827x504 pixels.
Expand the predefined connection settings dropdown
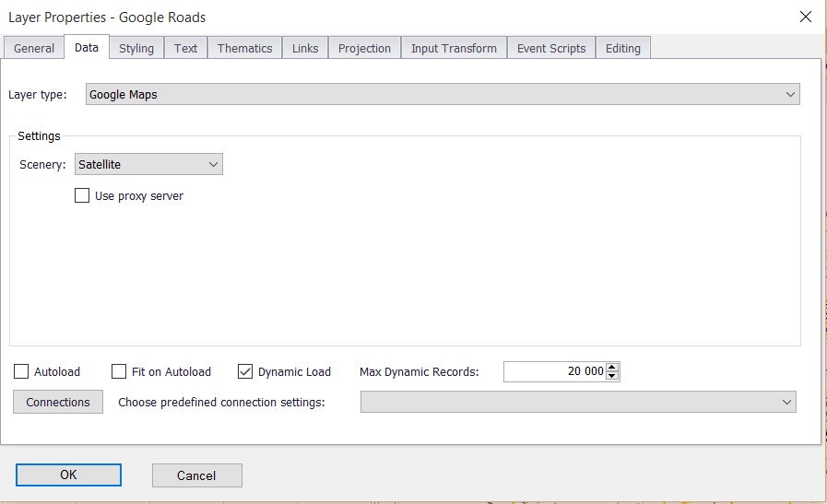click(x=577, y=402)
